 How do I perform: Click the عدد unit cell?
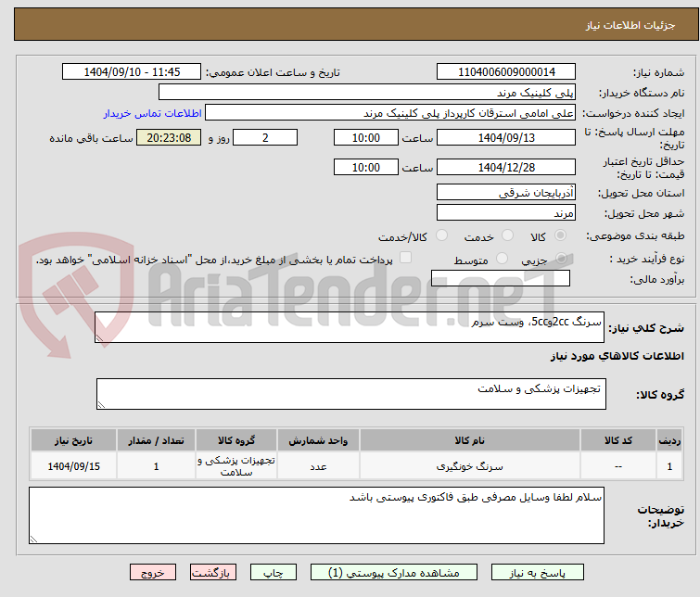(x=318, y=466)
